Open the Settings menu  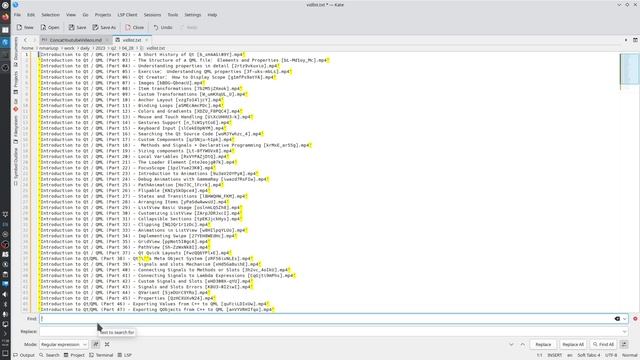tap(193, 15)
